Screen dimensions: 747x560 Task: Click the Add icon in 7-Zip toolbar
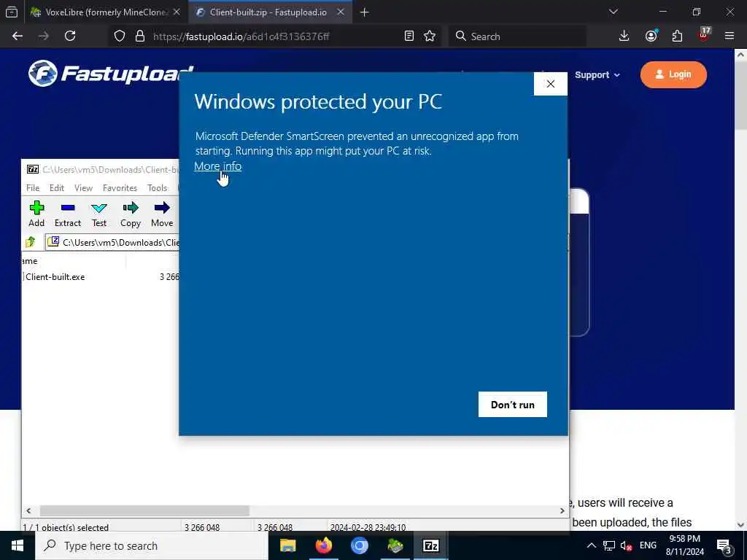36,214
